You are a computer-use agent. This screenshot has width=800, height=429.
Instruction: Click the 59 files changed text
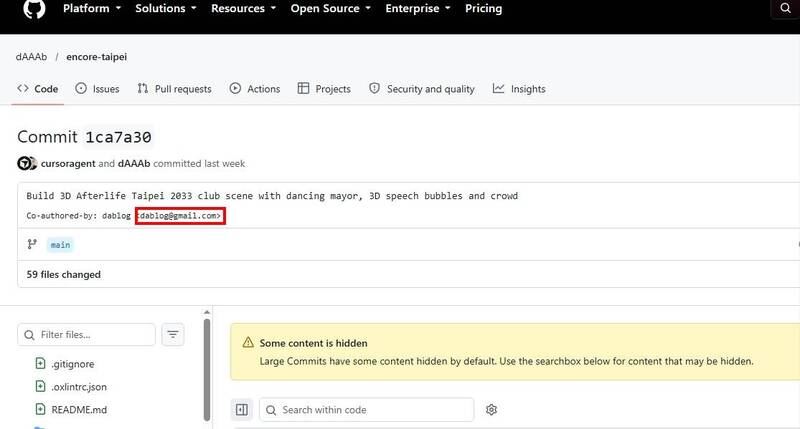[63, 274]
